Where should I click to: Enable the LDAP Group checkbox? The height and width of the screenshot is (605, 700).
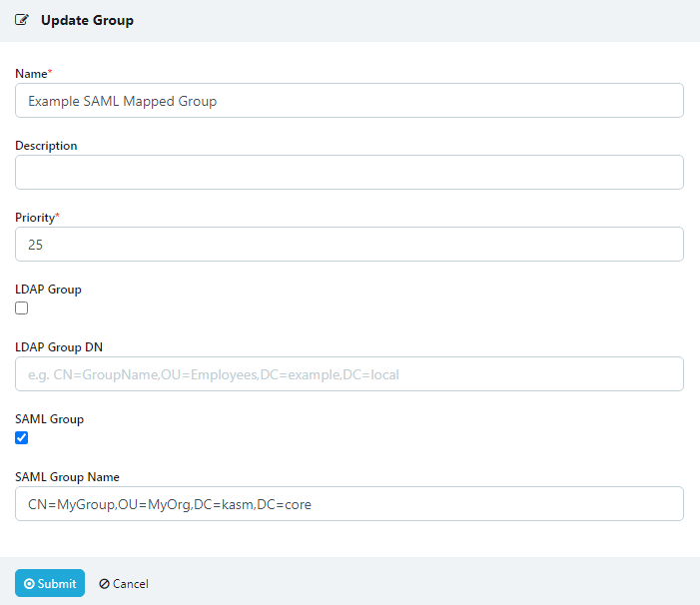[x=22, y=308]
